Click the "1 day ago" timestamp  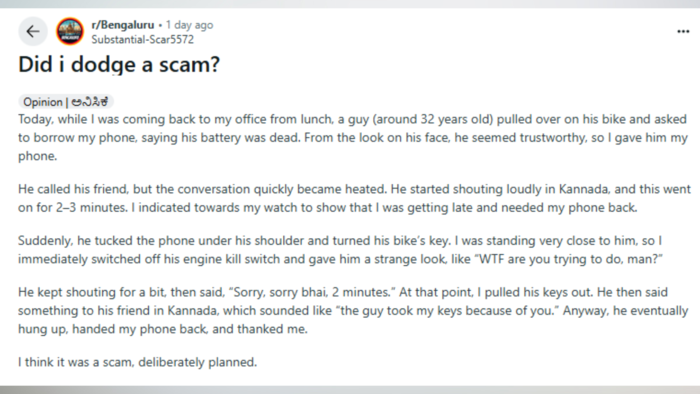[x=190, y=25]
